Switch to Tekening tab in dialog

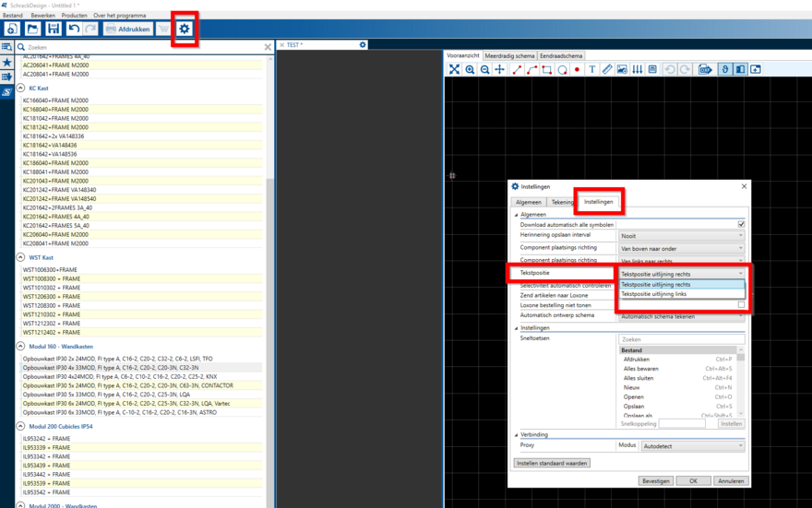coord(562,202)
